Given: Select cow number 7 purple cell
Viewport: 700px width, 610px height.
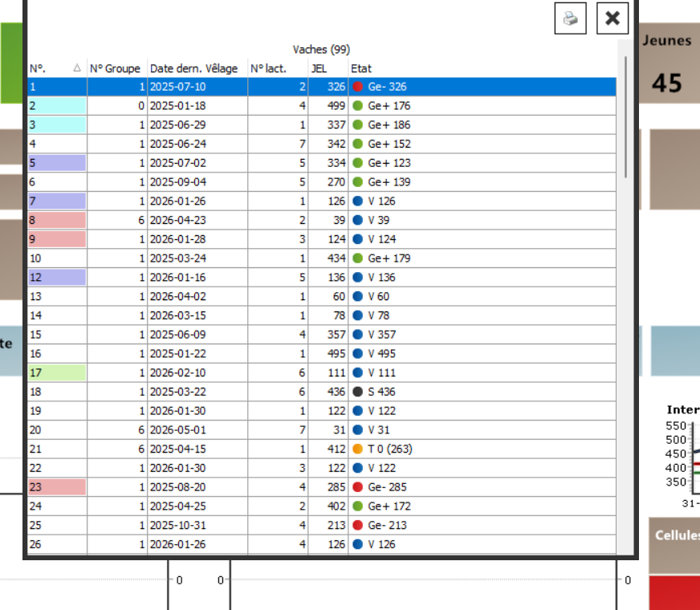Looking at the screenshot, I should coord(57,201).
